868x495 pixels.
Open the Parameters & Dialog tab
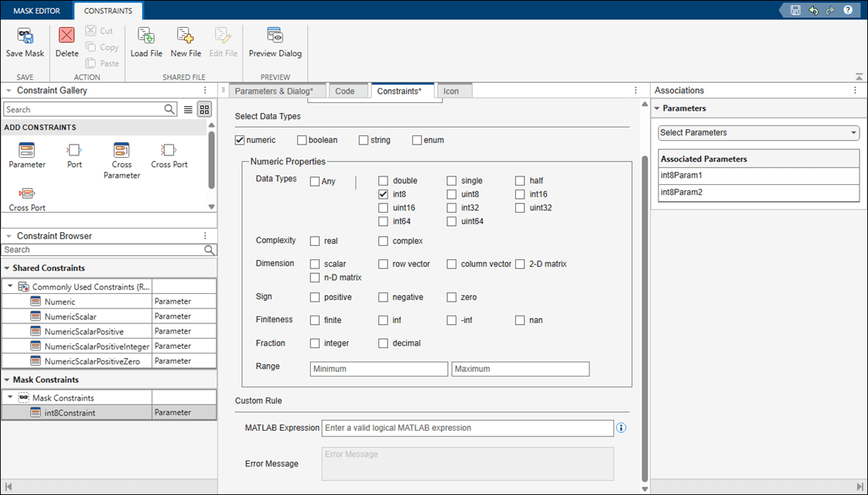point(274,91)
